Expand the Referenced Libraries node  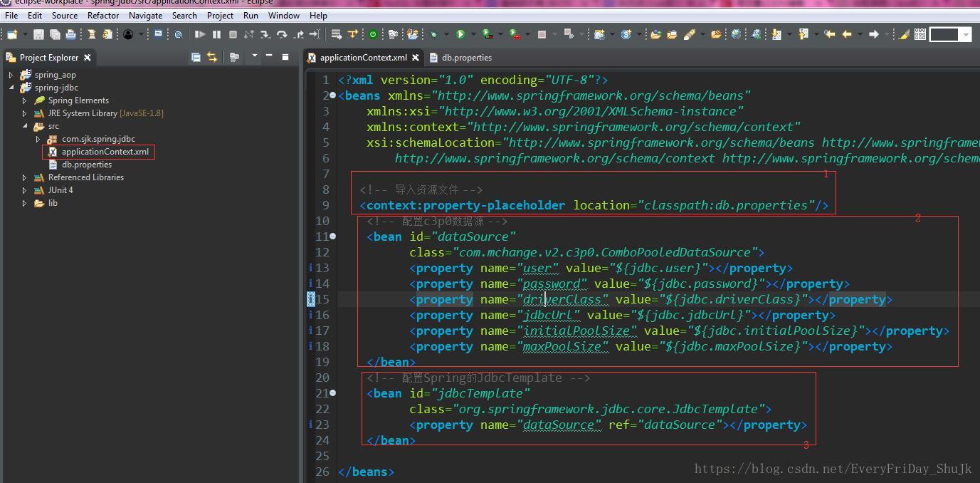coord(24,177)
